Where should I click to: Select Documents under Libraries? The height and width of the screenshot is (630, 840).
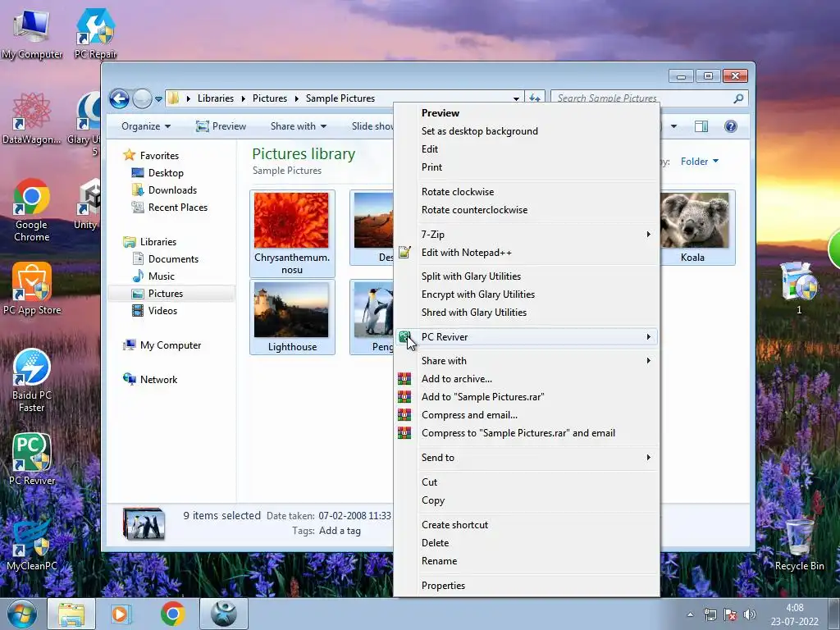point(166,259)
